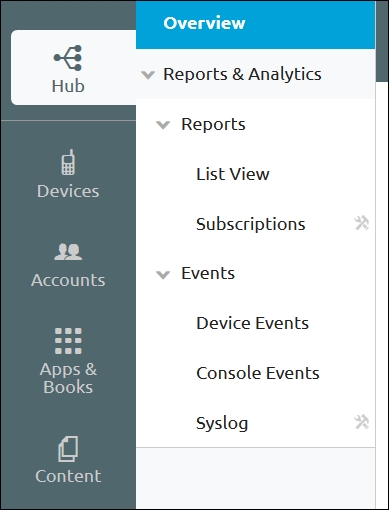
Task: Click the settings tools icon beside Syslog
Action: point(361,422)
